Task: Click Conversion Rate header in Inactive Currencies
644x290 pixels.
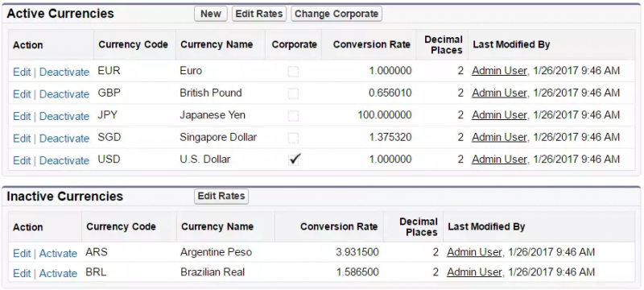Action: [x=339, y=226]
